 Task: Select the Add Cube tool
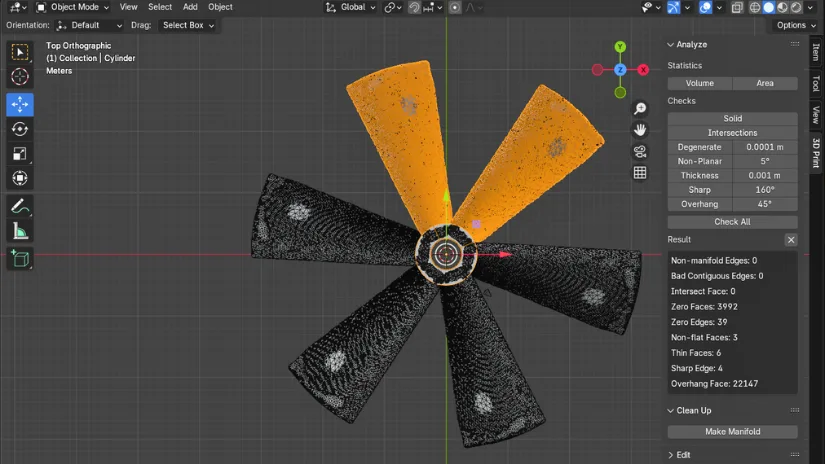click(x=20, y=258)
